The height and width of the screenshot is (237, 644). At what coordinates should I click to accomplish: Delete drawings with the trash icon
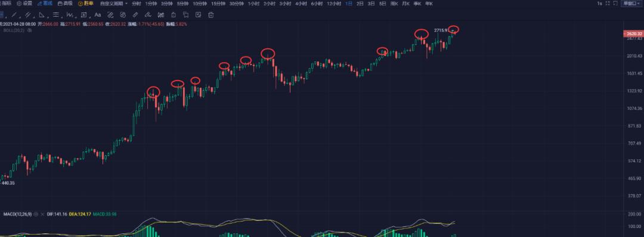tap(210, 15)
